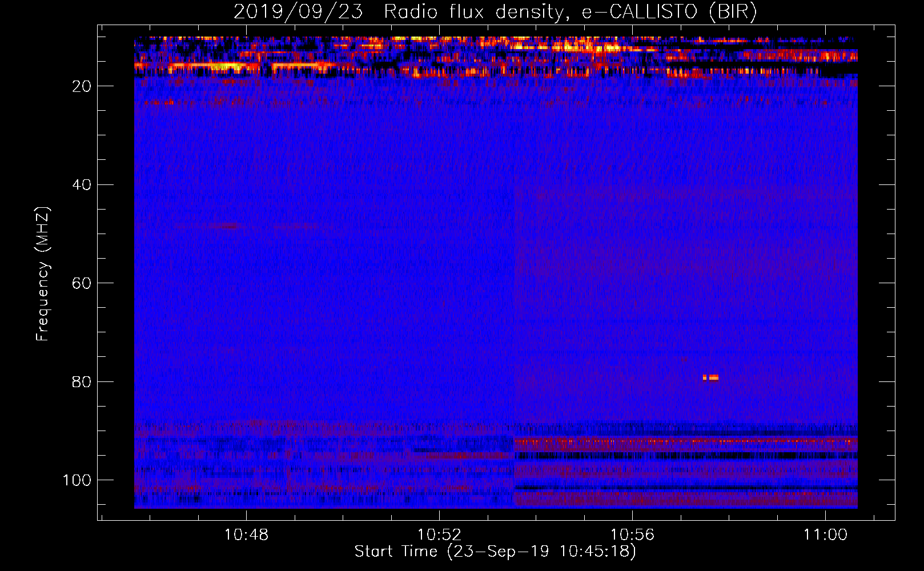Image resolution: width=924 pixels, height=571 pixels.
Task: Click the 'Frequency (MHZ)' axis label
Action: (43, 274)
